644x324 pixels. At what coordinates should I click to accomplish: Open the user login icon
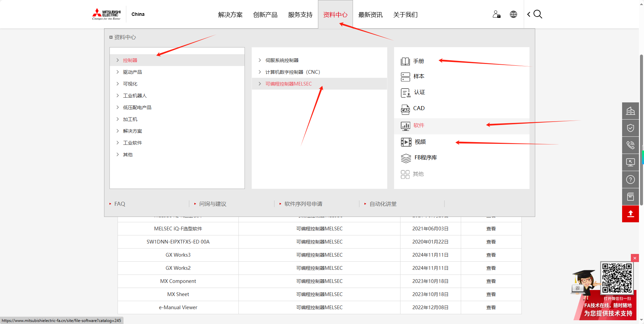pyautogui.click(x=496, y=14)
